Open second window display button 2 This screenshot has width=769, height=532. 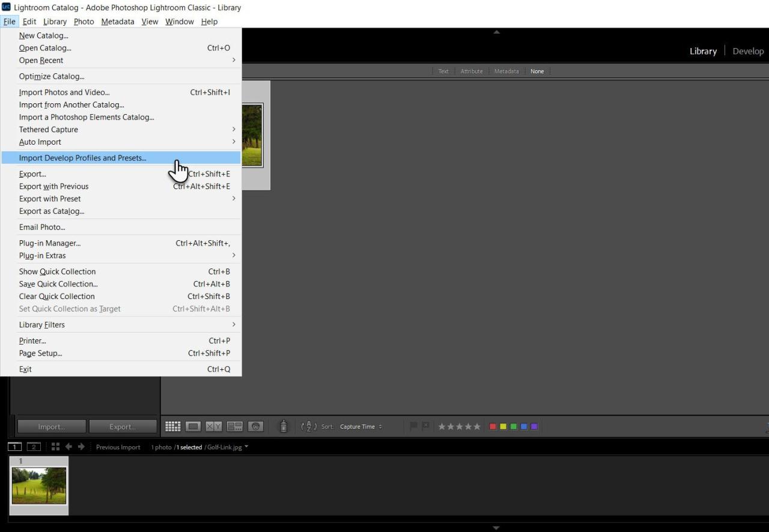tap(34, 447)
